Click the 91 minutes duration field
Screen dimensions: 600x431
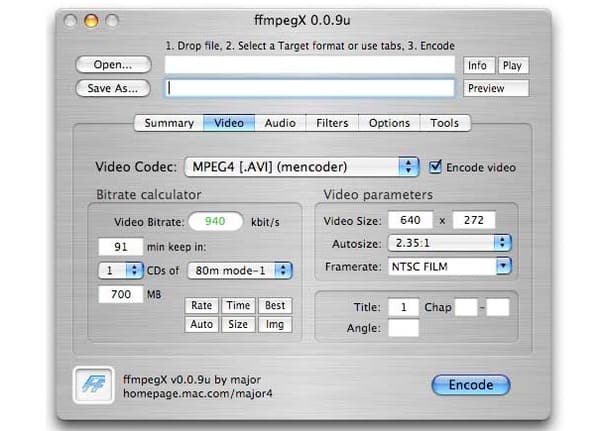pyautogui.click(x=121, y=247)
